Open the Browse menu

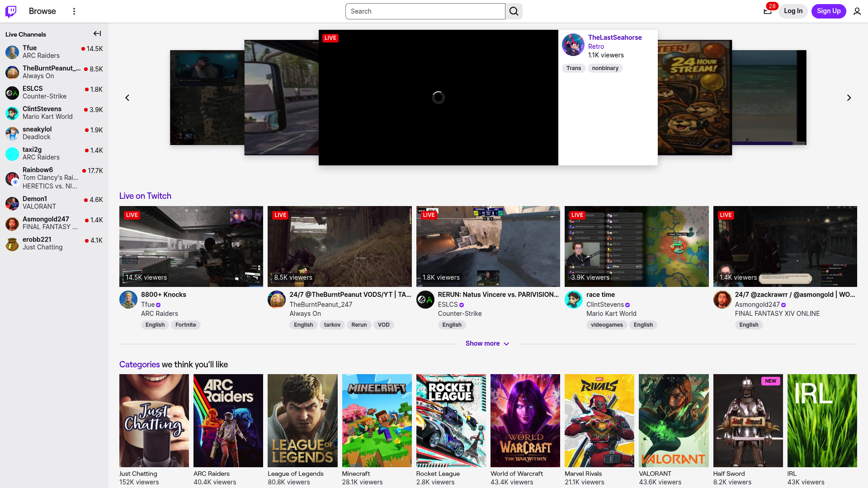pos(42,11)
